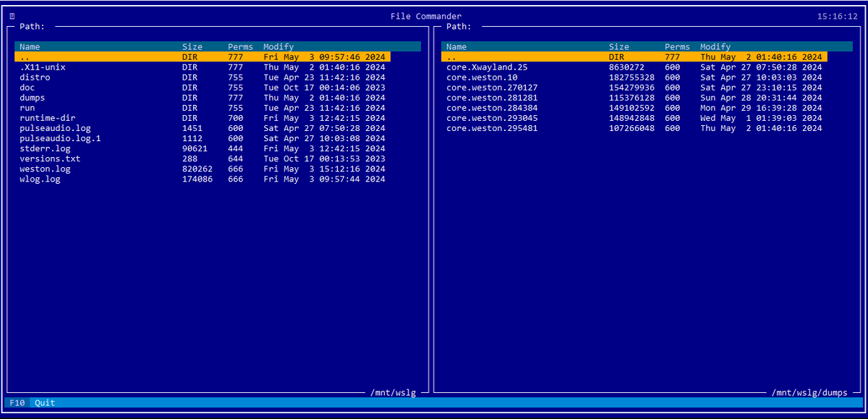
Task: Click the size 8630272 of core.Xwayland.25
Action: click(x=626, y=67)
